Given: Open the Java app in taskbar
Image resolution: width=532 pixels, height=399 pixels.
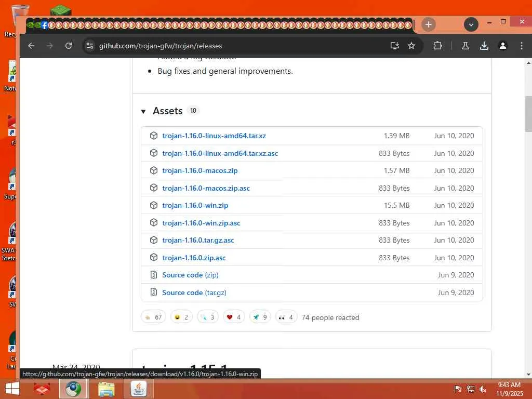Looking at the screenshot, I should (x=138, y=389).
